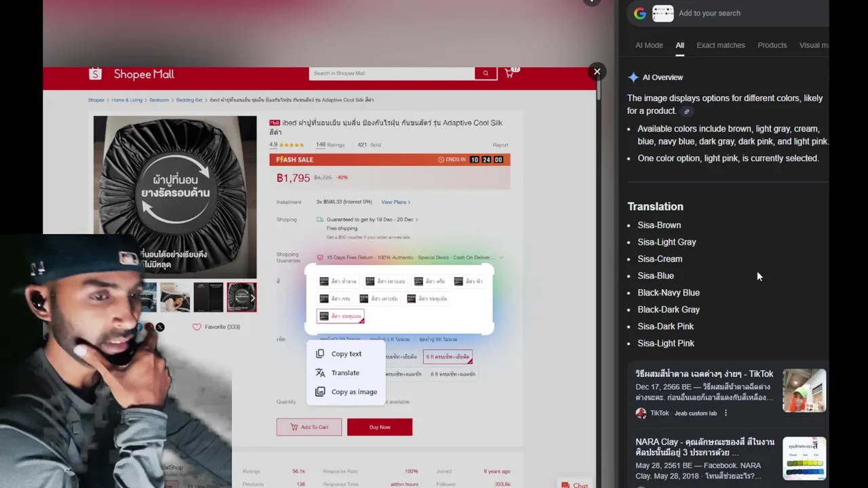The width and height of the screenshot is (868, 488).
Task: Open the Exact matches tab
Action: 720,45
